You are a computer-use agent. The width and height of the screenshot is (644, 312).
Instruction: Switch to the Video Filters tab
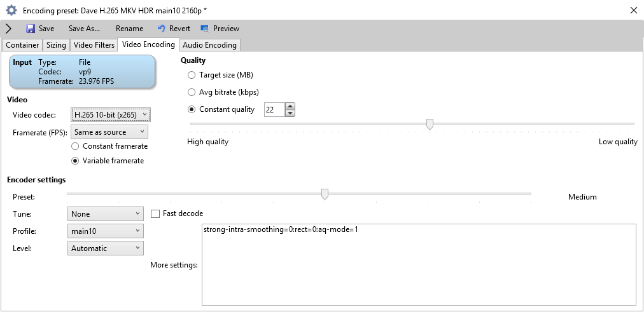coord(94,45)
